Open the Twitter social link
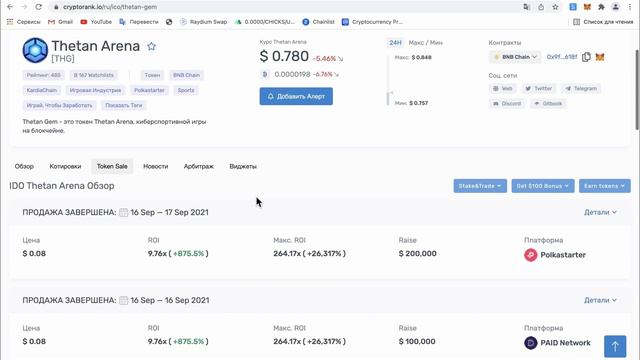Screen dimensions: 640x360 point(539,89)
